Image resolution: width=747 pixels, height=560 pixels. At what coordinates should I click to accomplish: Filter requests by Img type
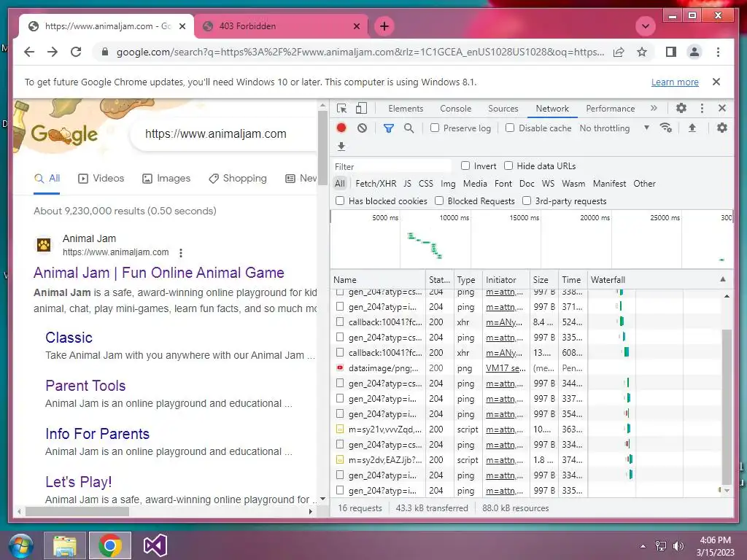[448, 183]
